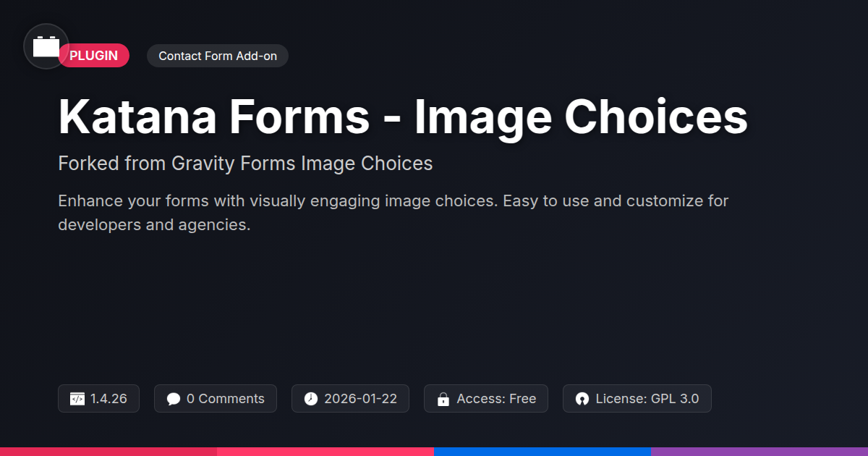Click the speech bubble comments icon
Image resolution: width=868 pixels, height=456 pixels.
pyautogui.click(x=174, y=399)
